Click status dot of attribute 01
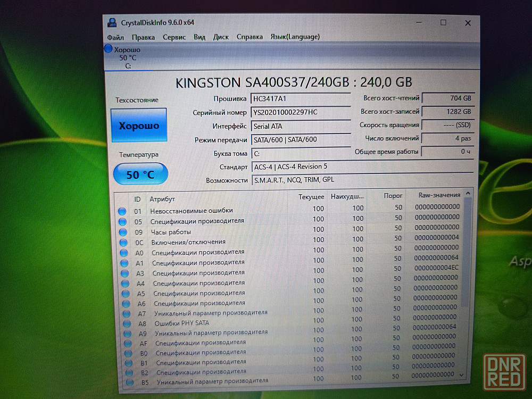This screenshot has height=399, width=532. coord(122,211)
